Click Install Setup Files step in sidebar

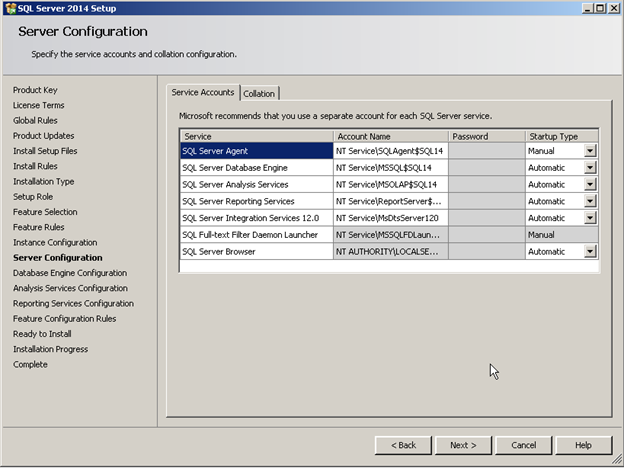[45, 151]
